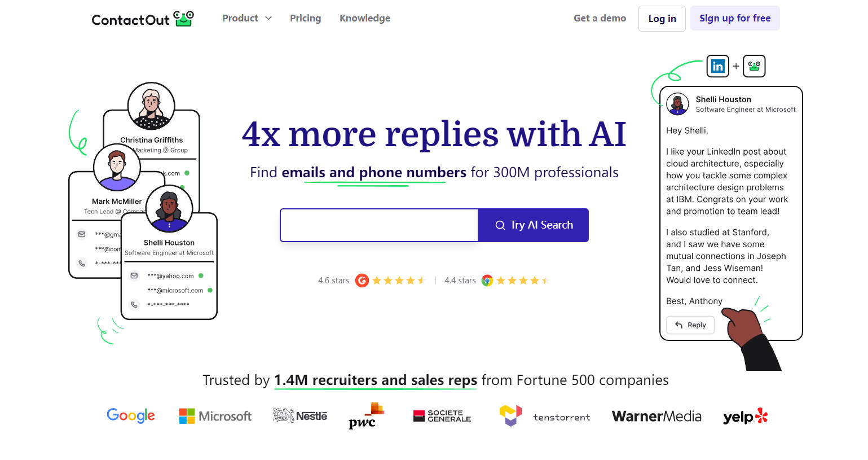Click the ContactOut frog icon beside LinkedIn
868x460 pixels.
[754, 66]
